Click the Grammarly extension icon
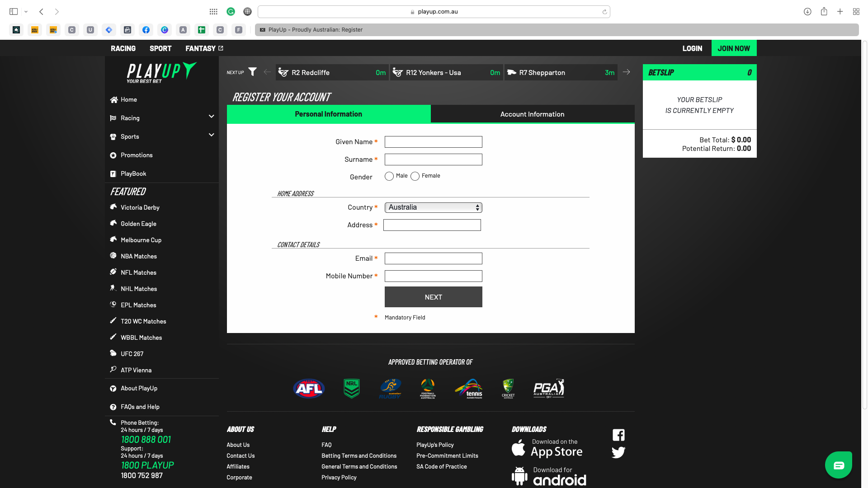 pos(231,11)
